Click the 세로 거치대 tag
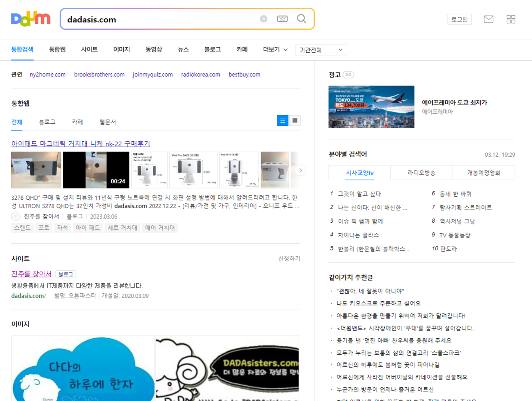 point(122,228)
